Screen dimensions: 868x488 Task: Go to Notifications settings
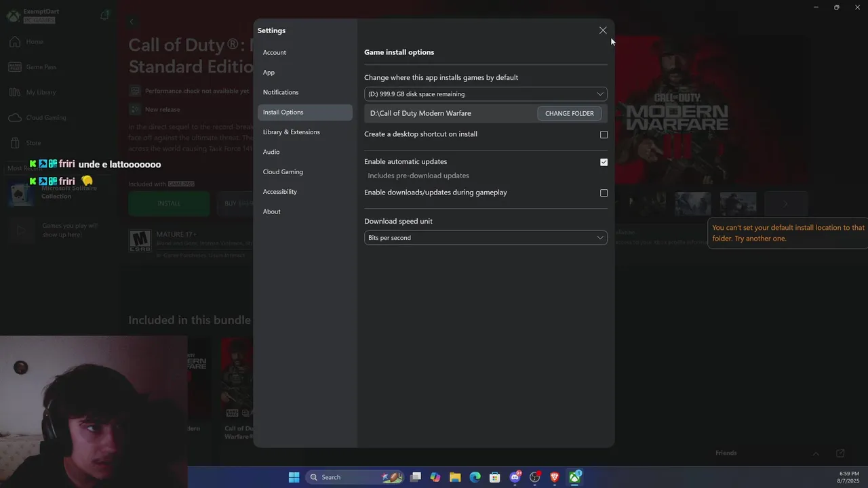[x=304, y=92]
